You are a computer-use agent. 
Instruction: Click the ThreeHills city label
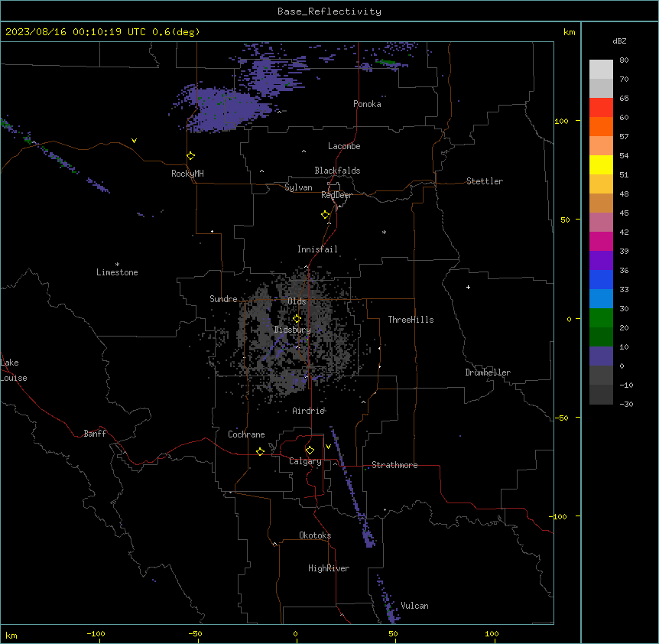(x=411, y=320)
